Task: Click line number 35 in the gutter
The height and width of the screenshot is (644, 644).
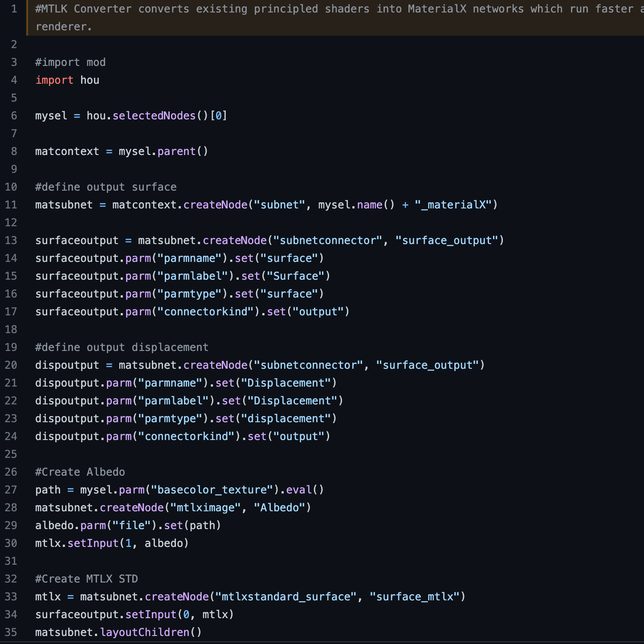Action: tap(11, 632)
